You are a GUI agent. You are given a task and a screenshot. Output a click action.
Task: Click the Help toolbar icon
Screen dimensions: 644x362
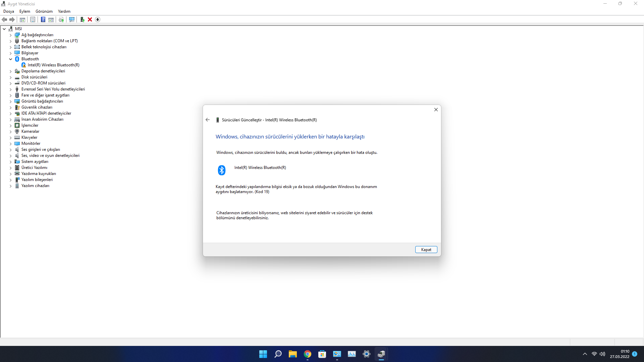43,19
